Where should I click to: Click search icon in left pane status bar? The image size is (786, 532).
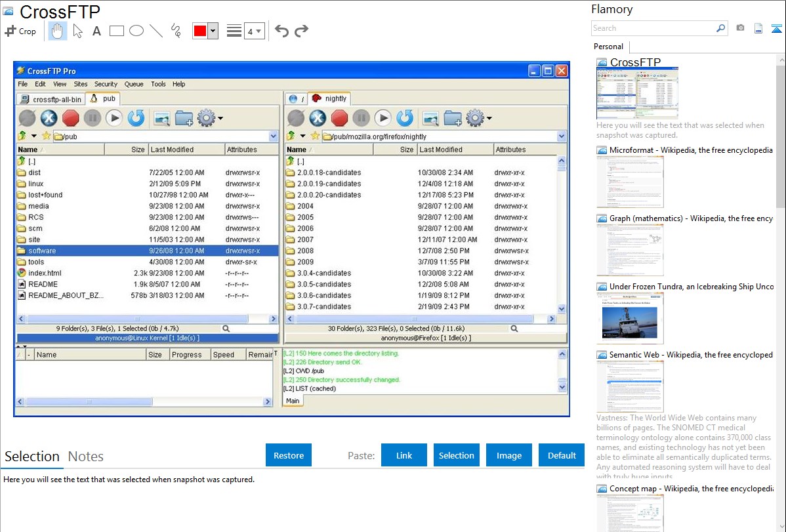[226, 329]
